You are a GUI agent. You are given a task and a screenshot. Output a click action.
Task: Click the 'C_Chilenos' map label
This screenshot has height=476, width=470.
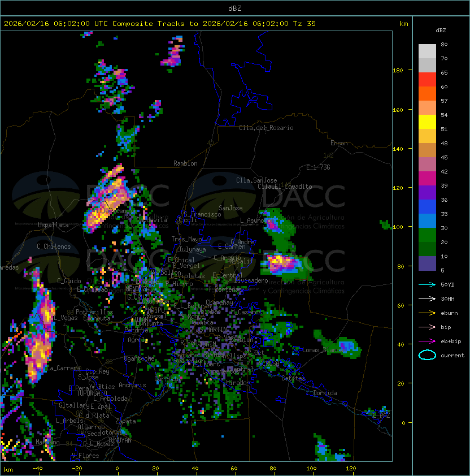[54, 246]
